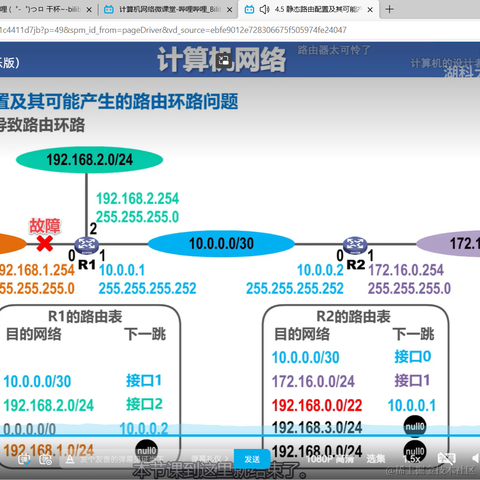The height and width of the screenshot is (480, 480).
Task: Open the 弹幕礼仪 link
Action: 209,459
